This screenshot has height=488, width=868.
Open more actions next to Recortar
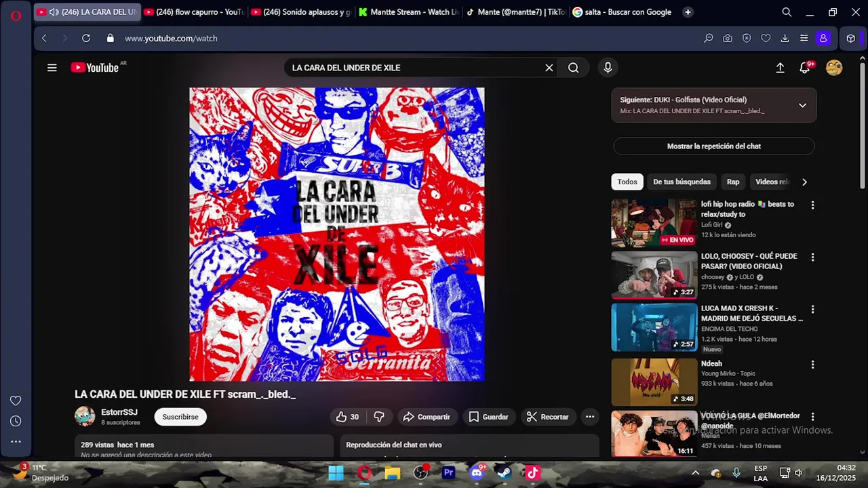[590, 417]
